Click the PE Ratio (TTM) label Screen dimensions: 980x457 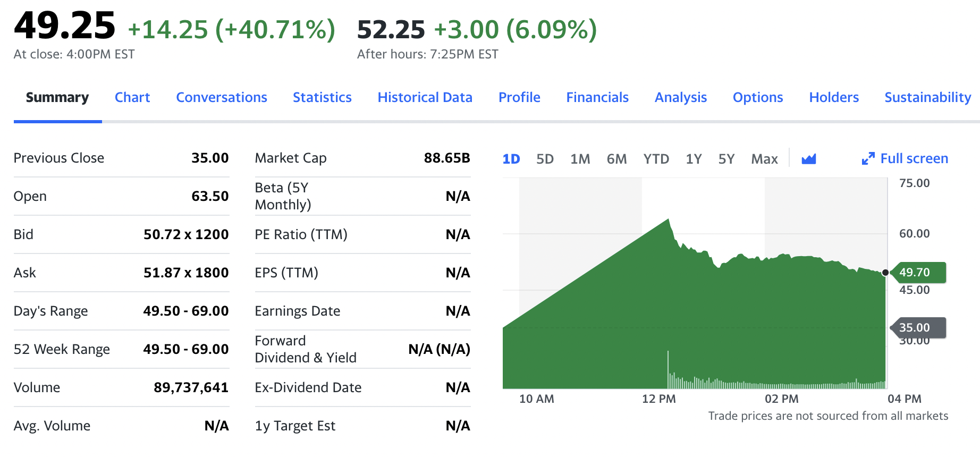[x=301, y=234]
